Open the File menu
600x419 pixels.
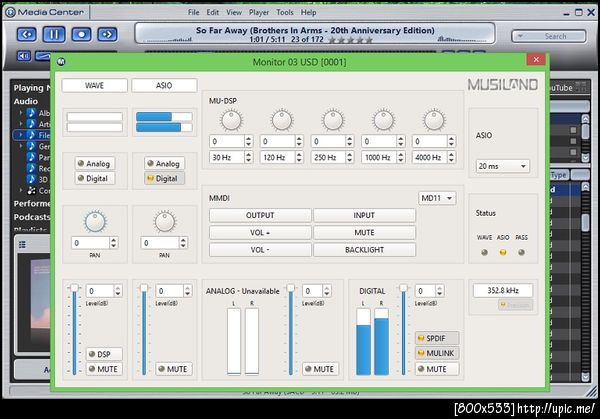click(x=194, y=12)
